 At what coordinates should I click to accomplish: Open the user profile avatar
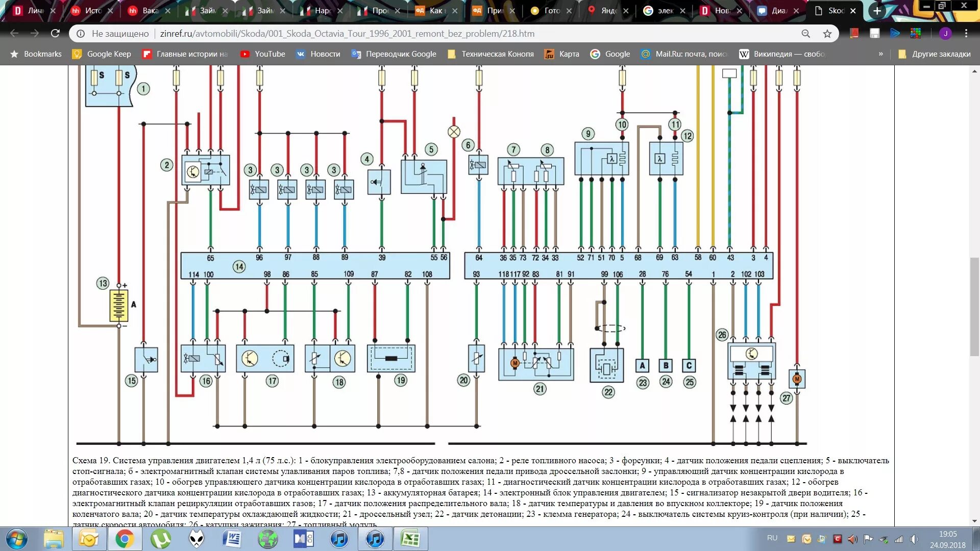pyautogui.click(x=945, y=34)
